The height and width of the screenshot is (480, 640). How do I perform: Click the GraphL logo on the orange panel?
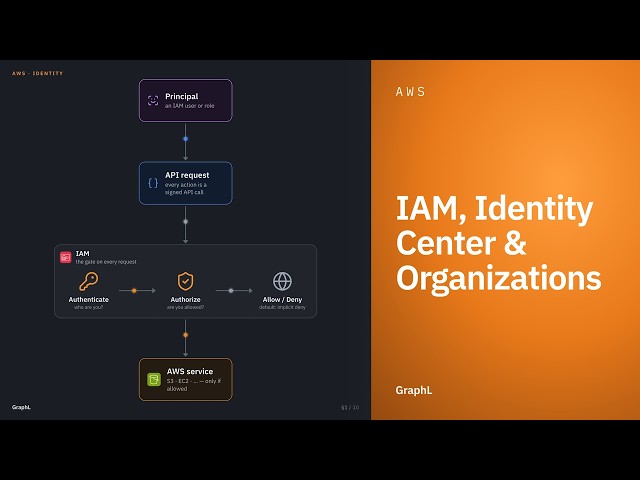[x=414, y=390]
